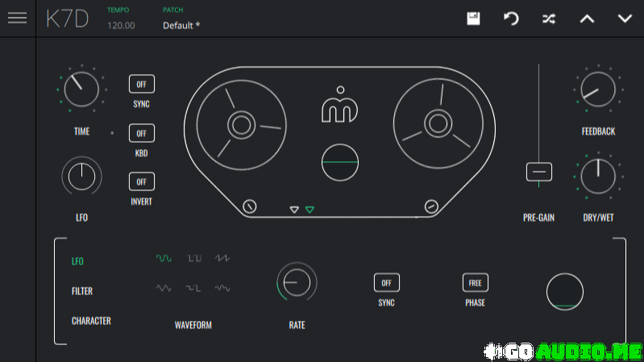This screenshot has height=362, width=644.
Task: Open the hamburger menu
Action: tap(17, 18)
